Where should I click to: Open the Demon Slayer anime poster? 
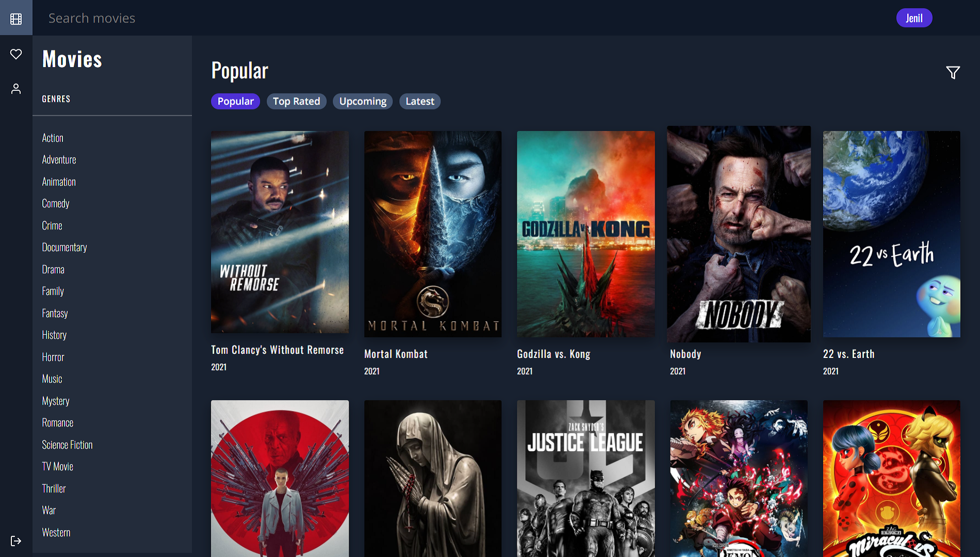click(739, 479)
